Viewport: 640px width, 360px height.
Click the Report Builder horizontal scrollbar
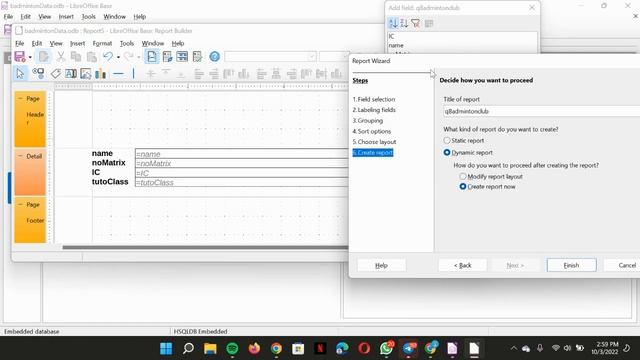tap(205, 247)
